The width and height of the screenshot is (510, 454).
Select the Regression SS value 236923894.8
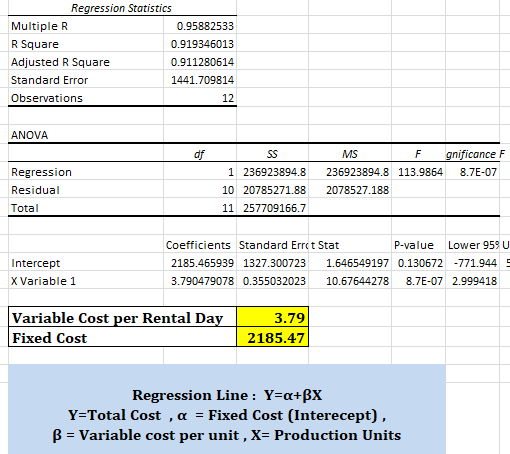coord(272,172)
